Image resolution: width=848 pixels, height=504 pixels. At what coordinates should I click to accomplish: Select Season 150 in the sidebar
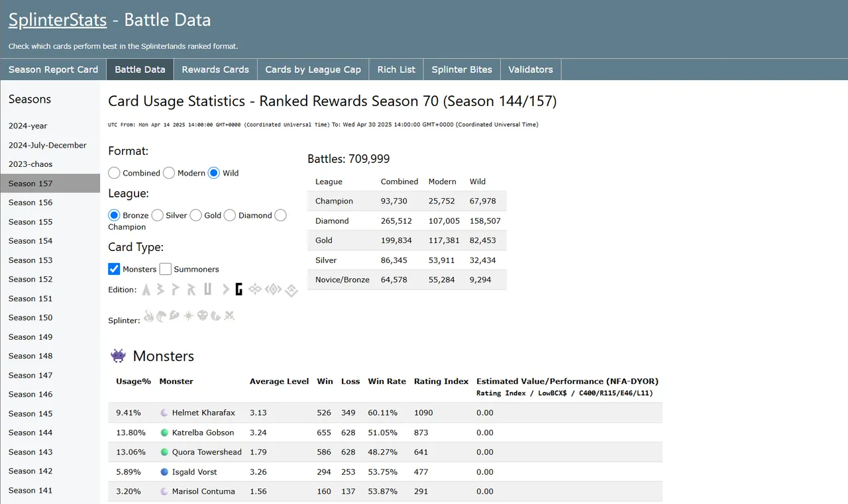pyautogui.click(x=50, y=318)
